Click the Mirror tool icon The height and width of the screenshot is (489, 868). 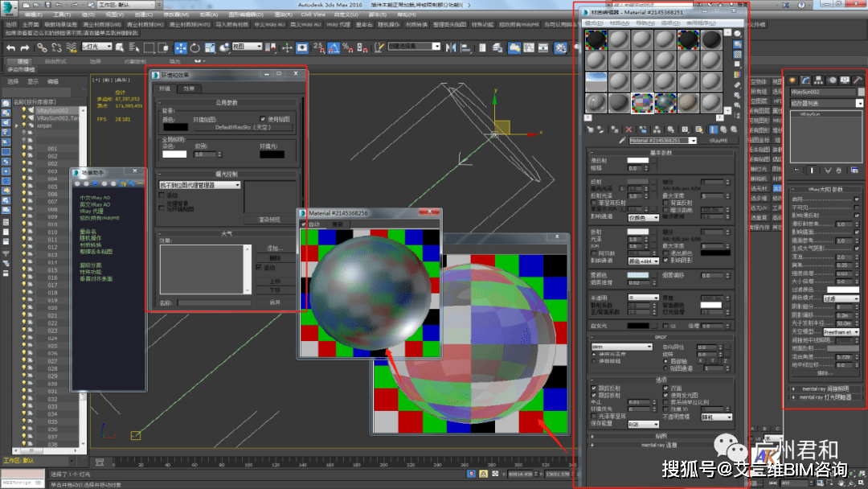[x=451, y=48]
